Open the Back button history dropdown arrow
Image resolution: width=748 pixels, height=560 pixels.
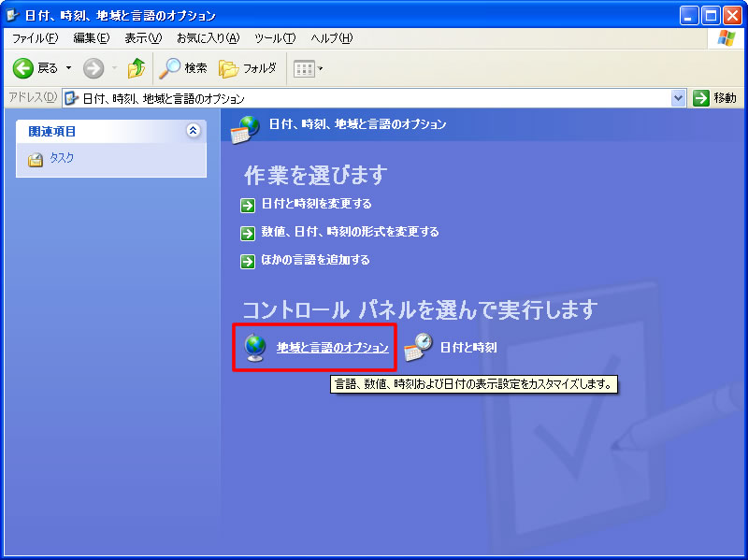coord(68,68)
